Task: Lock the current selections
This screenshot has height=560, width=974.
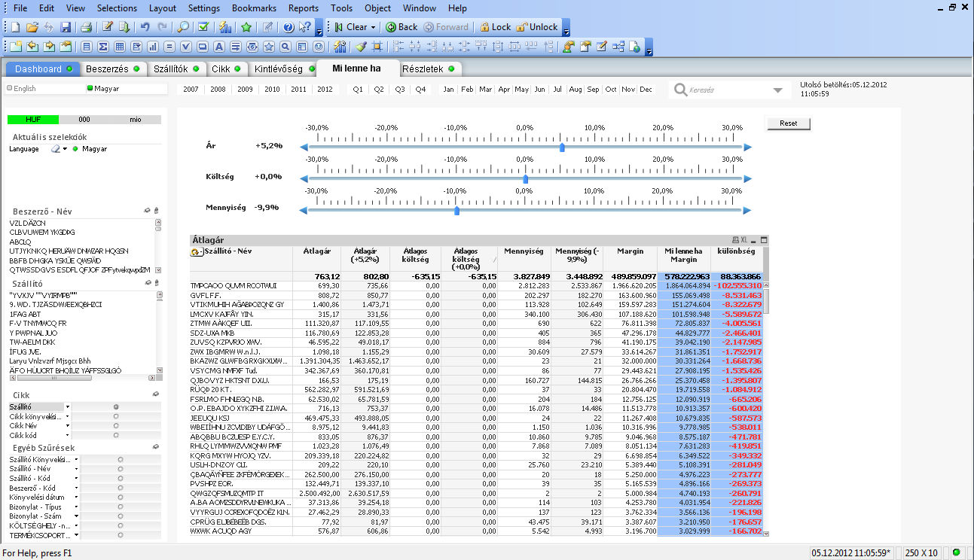Action: [x=495, y=27]
